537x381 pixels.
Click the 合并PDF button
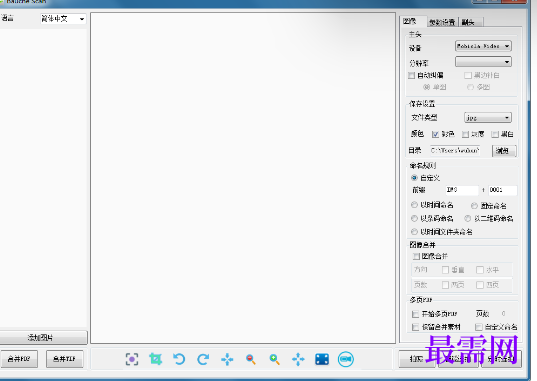click(18, 359)
